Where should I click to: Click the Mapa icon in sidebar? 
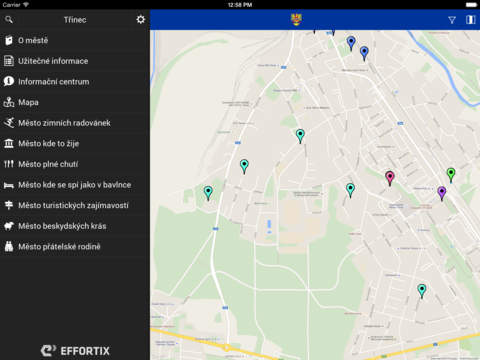point(9,102)
